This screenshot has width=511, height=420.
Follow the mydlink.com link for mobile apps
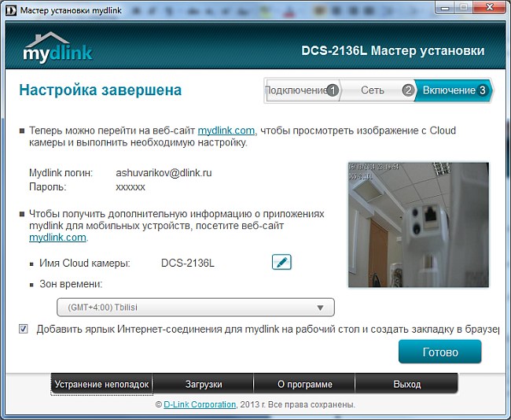[57, 238]
